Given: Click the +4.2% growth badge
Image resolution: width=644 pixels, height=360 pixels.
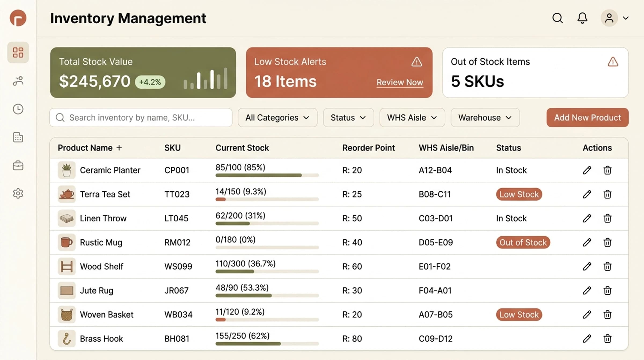Looking at the screenshot, I should [x=150, y=82].
